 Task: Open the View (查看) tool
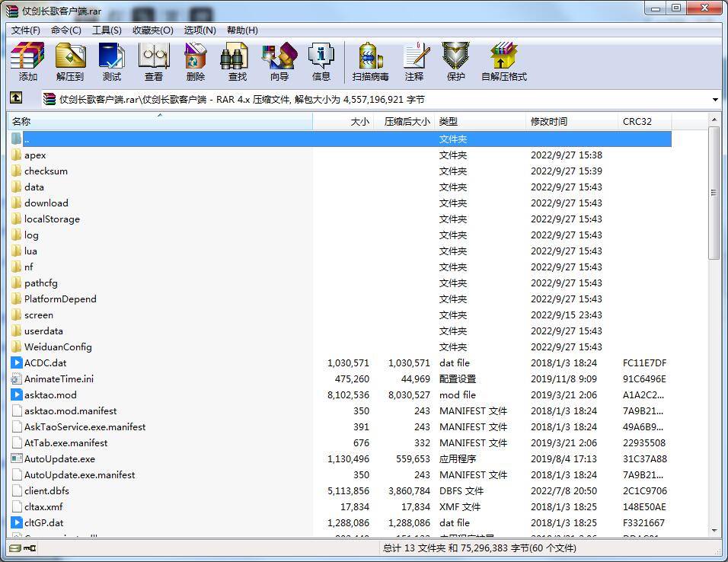(154, 61)
